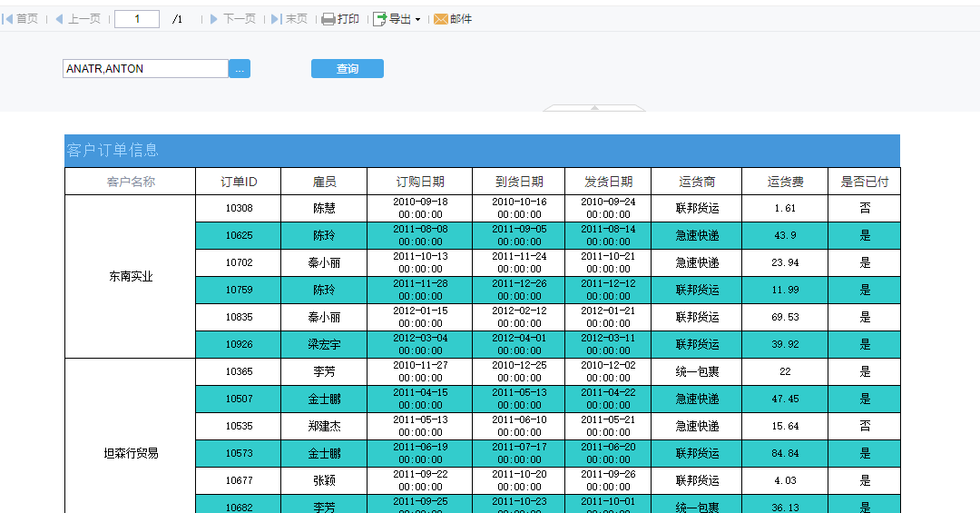This screenshot has width=980, height=513.
Task: Click order ID 10677
Action: (239, 480)
